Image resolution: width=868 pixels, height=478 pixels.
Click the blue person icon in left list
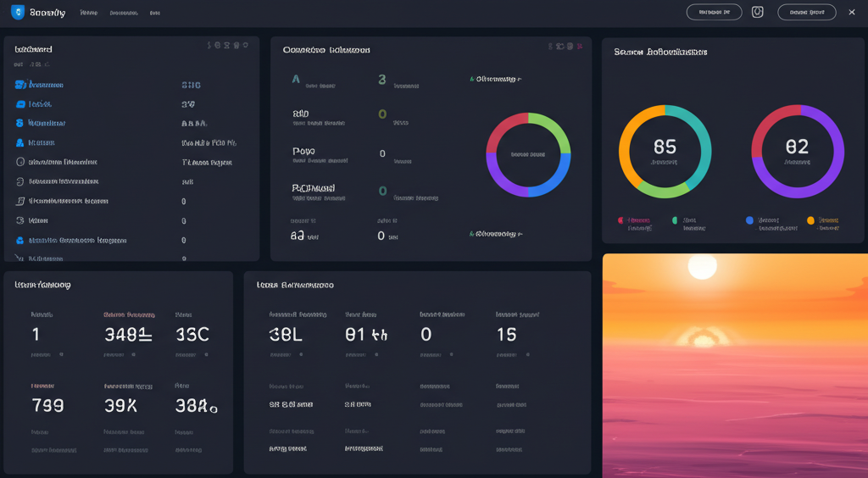[20, 123]
